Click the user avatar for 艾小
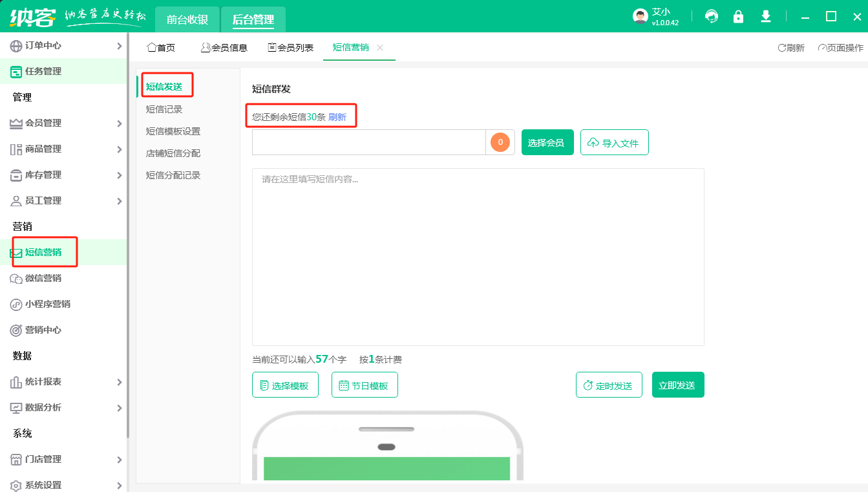The height and width of the screenshot is (492, 868). (x=640, y=17)
